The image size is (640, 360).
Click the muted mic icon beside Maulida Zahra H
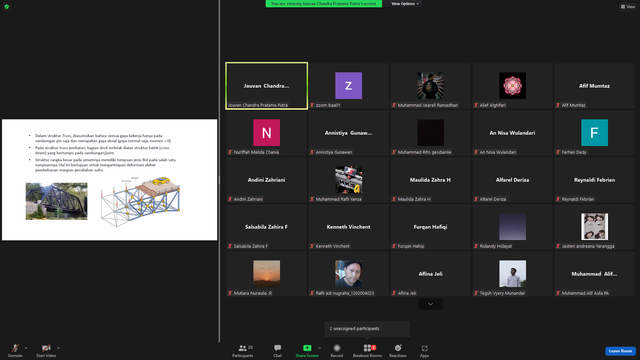394,199
